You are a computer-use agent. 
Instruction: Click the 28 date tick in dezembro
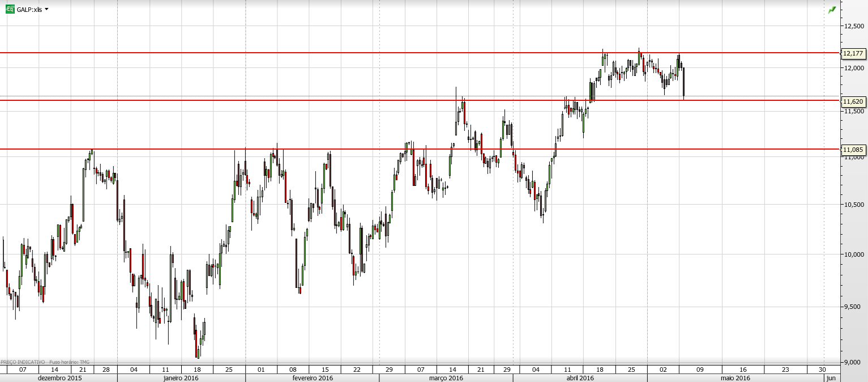pyautogui.click(x=106, y=370)
